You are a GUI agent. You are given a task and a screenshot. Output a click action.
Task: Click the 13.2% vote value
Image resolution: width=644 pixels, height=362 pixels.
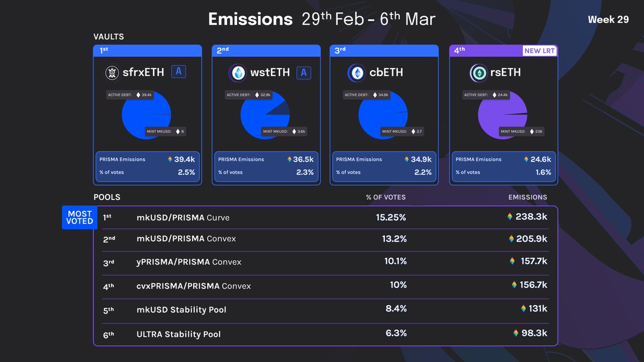(x=394, y=239)
